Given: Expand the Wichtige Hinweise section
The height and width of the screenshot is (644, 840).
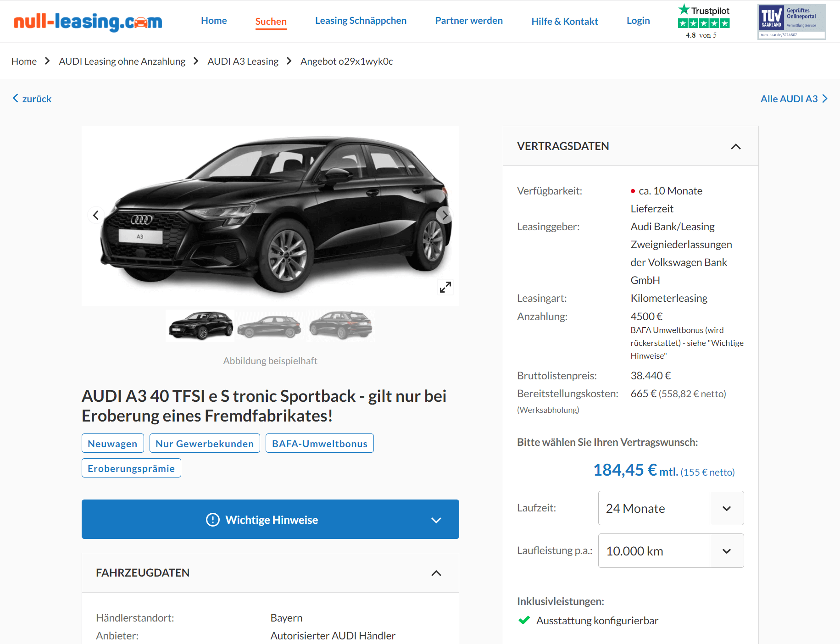Looking at the screenshot, I should click(x=270, y=519).
